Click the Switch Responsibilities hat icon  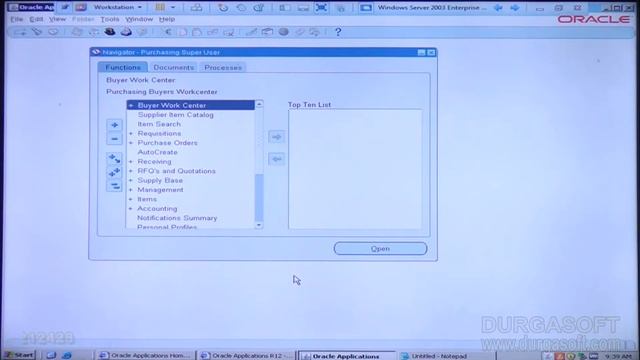point(109,32)
